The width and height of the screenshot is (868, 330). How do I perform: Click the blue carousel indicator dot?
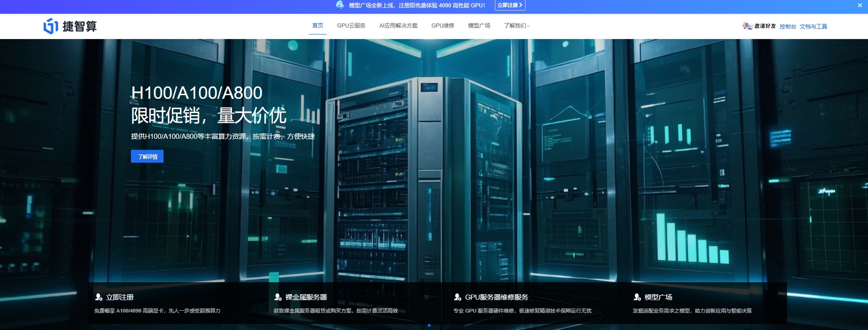(x=429, y=325)
